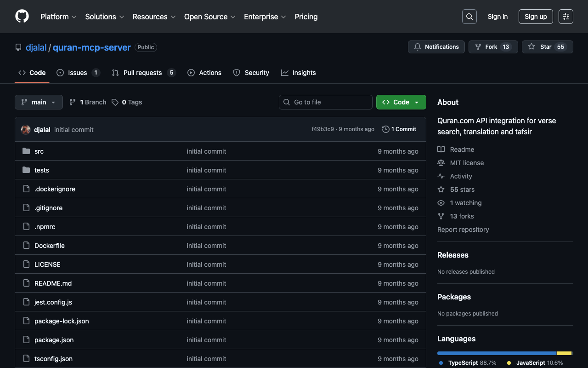Screen dimensions: 588x368
Task: Expand the main branch dropdown
Action: click(39, 102)
